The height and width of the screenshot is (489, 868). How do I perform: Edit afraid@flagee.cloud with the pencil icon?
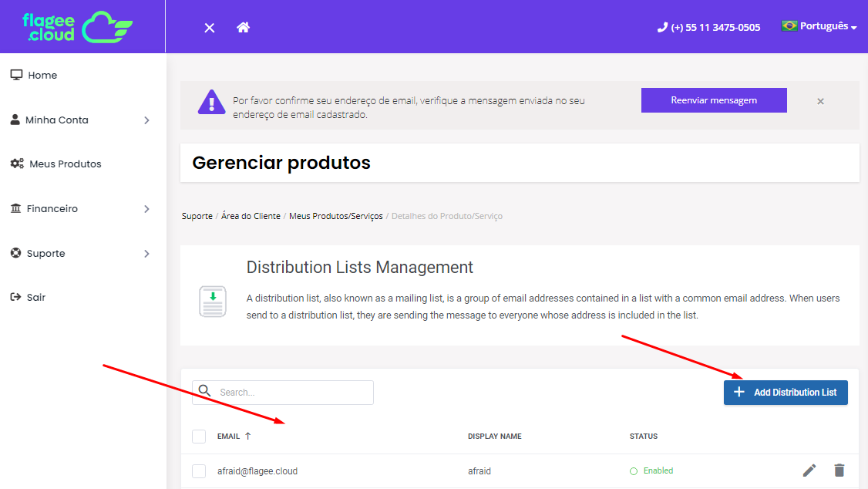pos(809,470)
